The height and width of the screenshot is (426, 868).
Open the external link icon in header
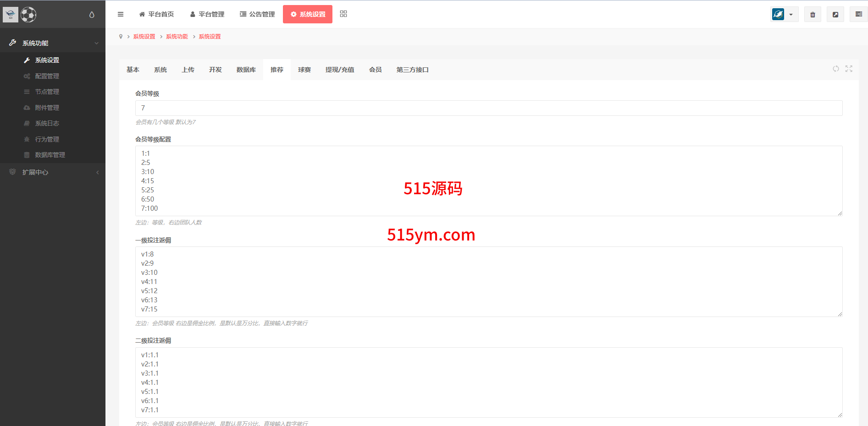(x=835, y=15)
